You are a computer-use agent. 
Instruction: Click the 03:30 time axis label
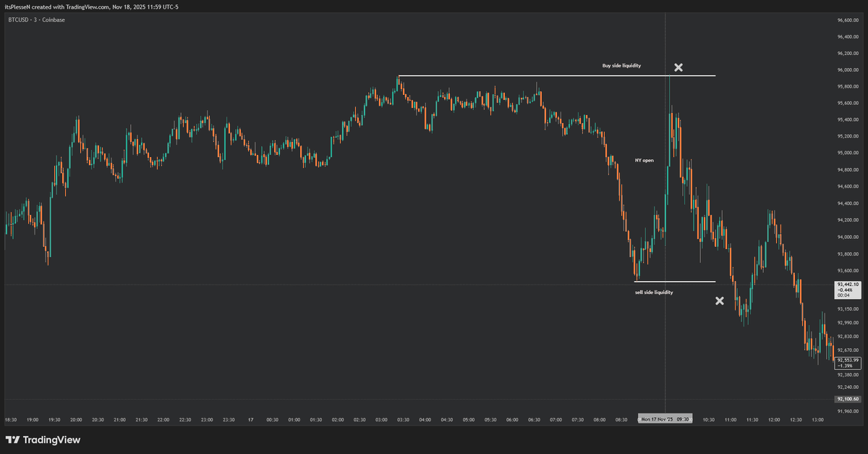[x=403, y=419]
